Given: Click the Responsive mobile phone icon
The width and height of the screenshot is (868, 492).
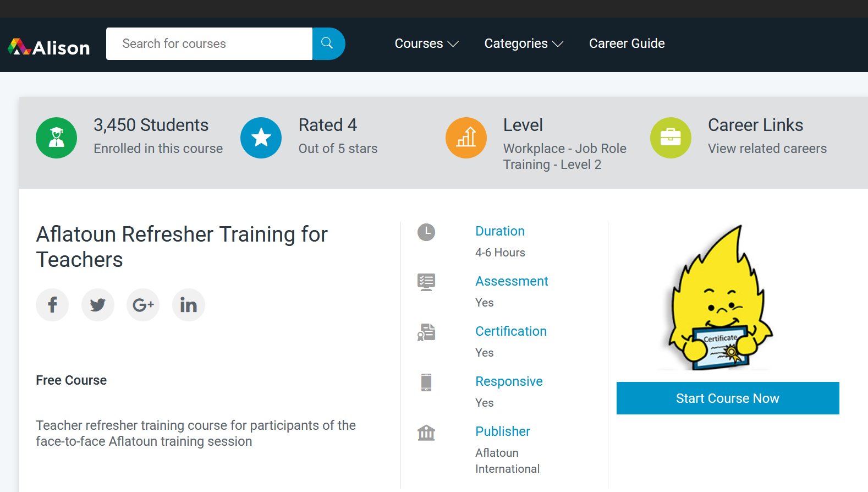Looking at the screenshot, I should click(426, 382).
